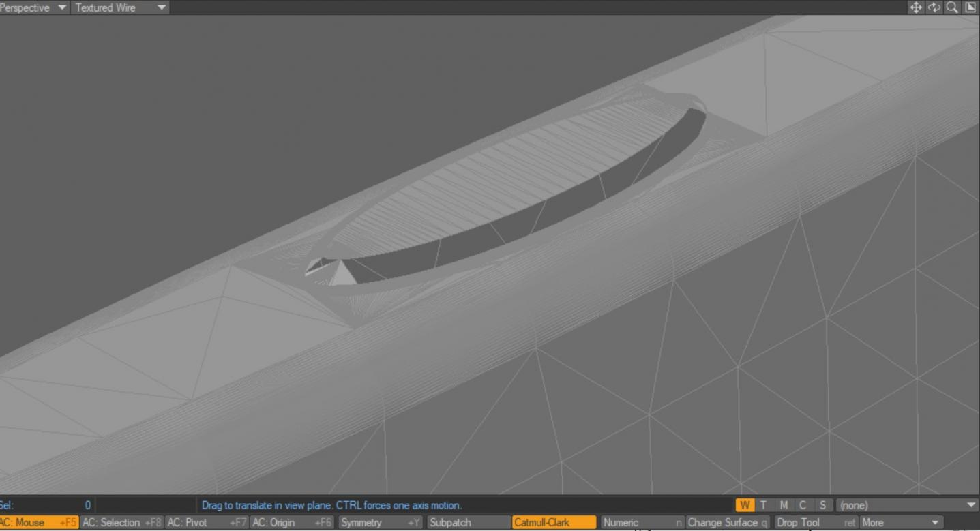
Task: Click the viewport pan (move) icon
Action: pyautogui.click(x=916, y=7)
